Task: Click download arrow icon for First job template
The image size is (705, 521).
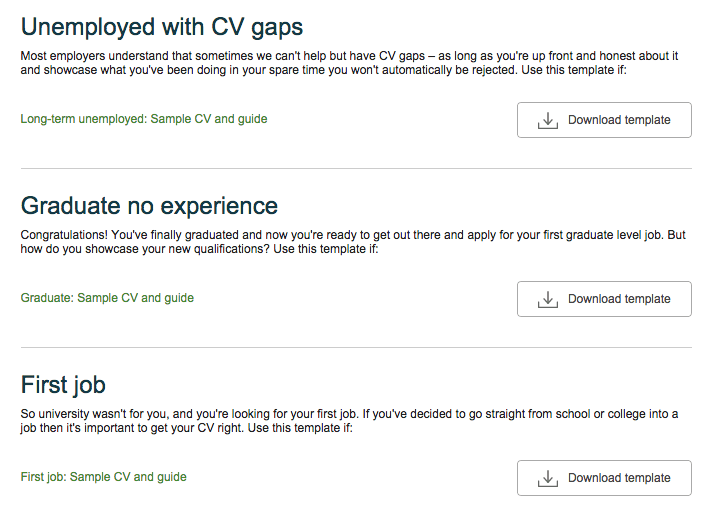Action: 547,478
